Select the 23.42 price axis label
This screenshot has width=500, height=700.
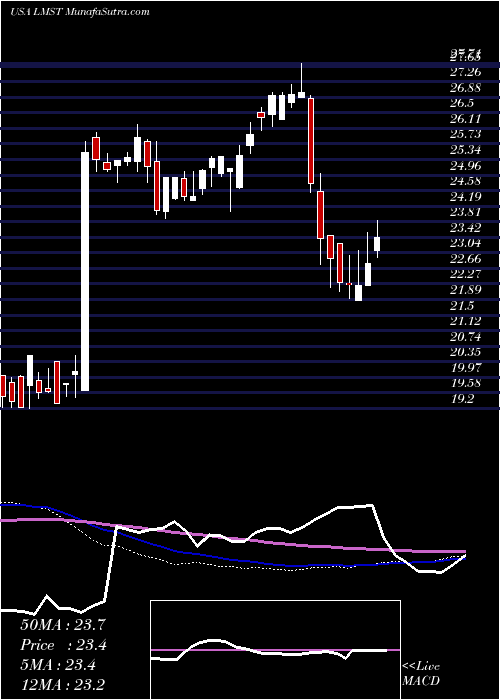point(465,228)
